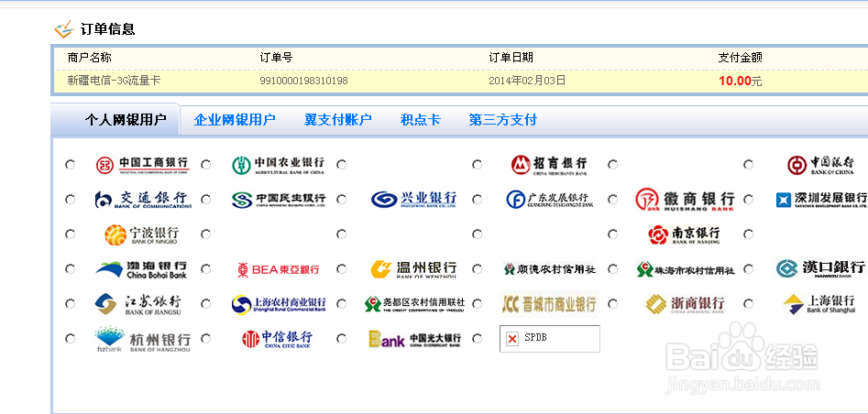Click the 中国银行 Bank of China logo
Screen dimensions: 868x414
pos(820,165)
